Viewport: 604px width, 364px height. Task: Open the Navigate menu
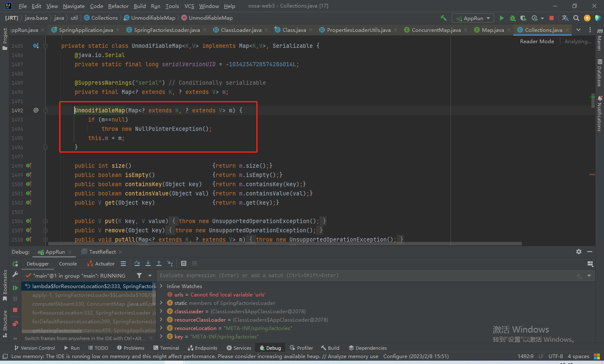[x=74, y=6]
